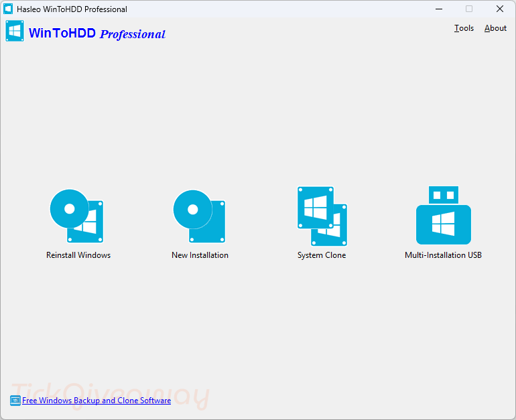Minimize the WinToHDD window

(439, 9)
